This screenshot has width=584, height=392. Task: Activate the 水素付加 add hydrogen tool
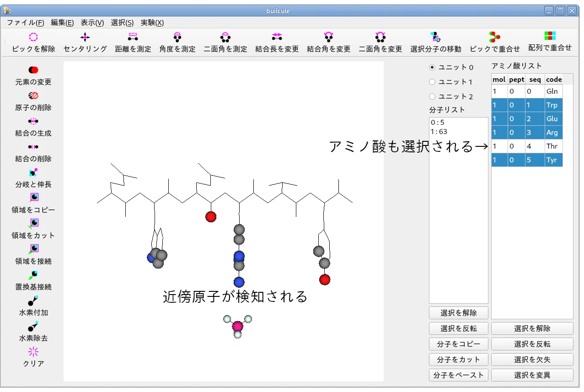[x=33, y=301]
